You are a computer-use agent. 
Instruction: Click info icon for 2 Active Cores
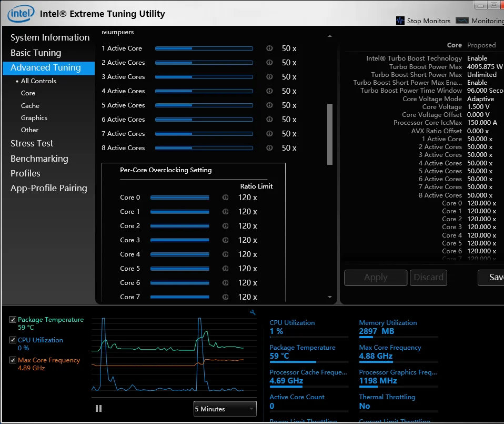(x=269, y=62)
